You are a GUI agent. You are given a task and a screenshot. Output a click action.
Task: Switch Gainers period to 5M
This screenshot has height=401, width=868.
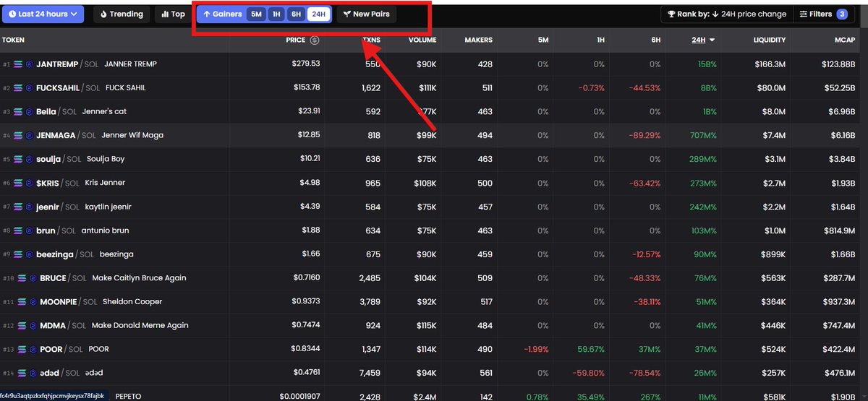coord(256,14)
